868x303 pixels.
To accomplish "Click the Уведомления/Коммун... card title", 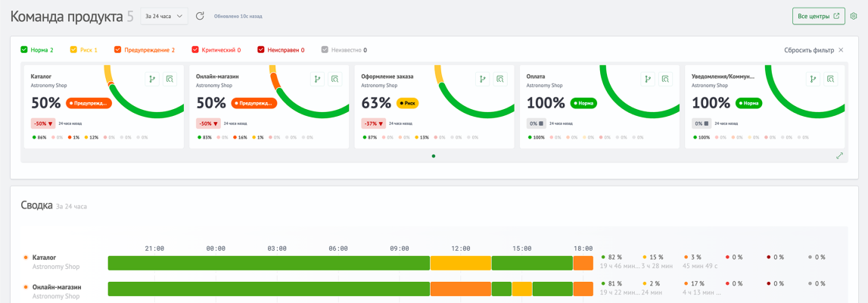I will tap(723, 77).
